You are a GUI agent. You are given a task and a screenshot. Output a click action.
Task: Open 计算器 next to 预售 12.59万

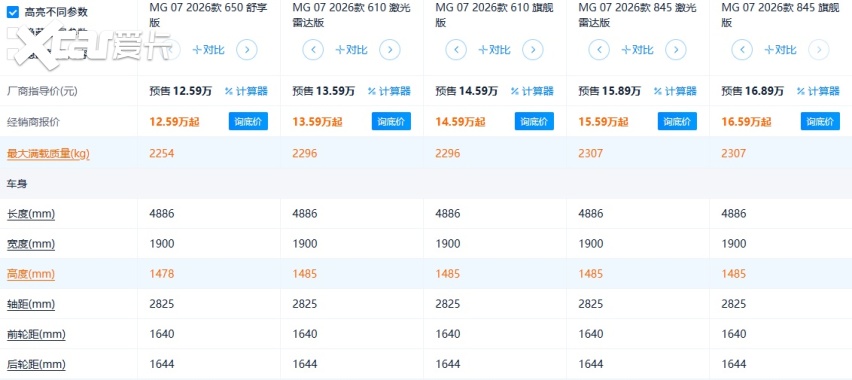[247, 91]
